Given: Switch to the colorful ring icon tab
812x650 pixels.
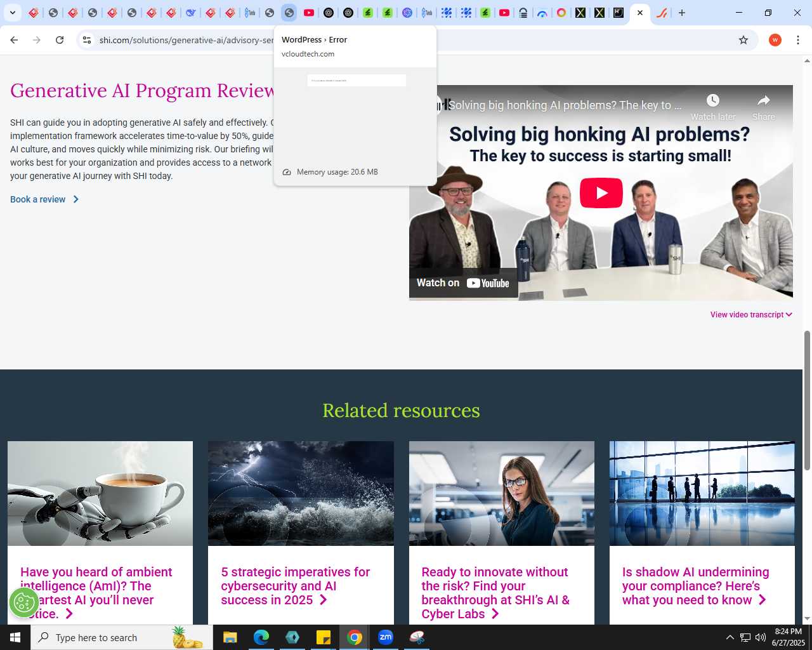Looking at the screenshot, I should 561,13.
